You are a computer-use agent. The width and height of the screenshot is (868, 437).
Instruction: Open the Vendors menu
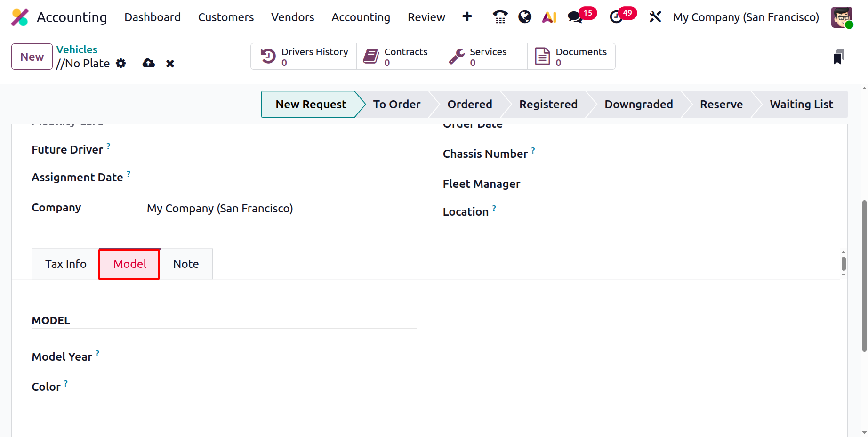(293, 17)
